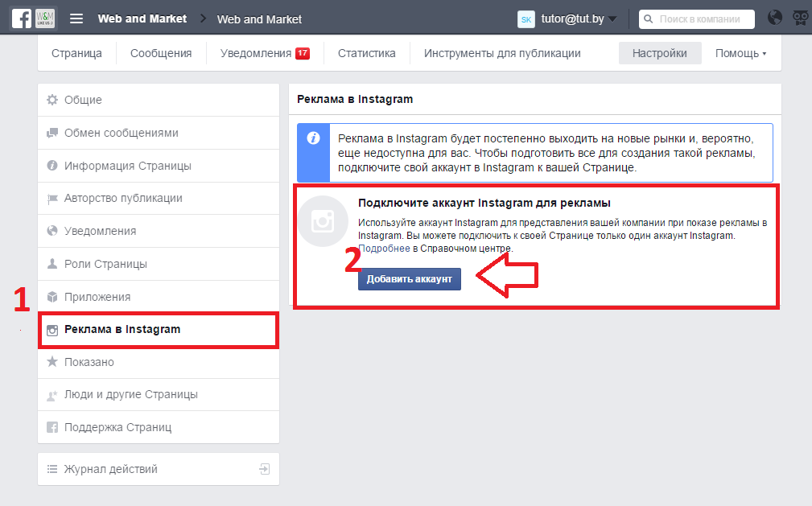The height and width of the screenshot is (506, 812).
Task: Click the search magnifier icon
Action: pyautogui.click(x=649, y=19)
